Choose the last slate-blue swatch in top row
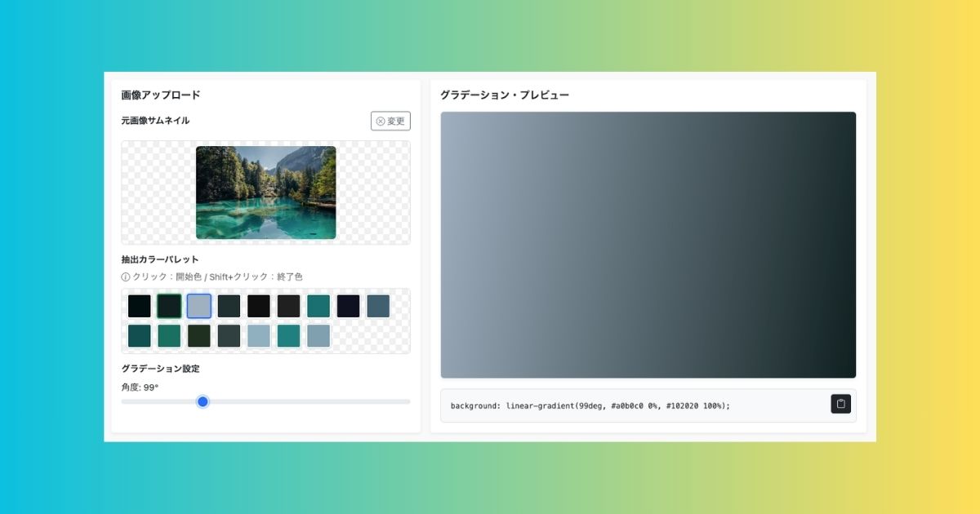The height and width of the screenshot is (514, 980). 378,306
